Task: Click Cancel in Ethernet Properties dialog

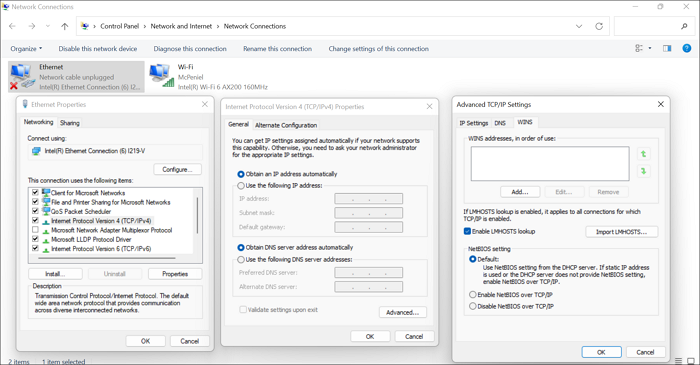Action: (189, 341)
